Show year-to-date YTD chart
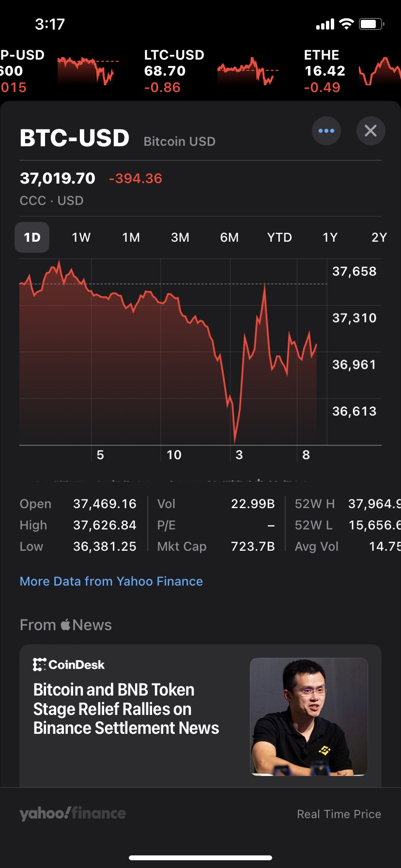401x868 pixels. [x=279, y=237]
